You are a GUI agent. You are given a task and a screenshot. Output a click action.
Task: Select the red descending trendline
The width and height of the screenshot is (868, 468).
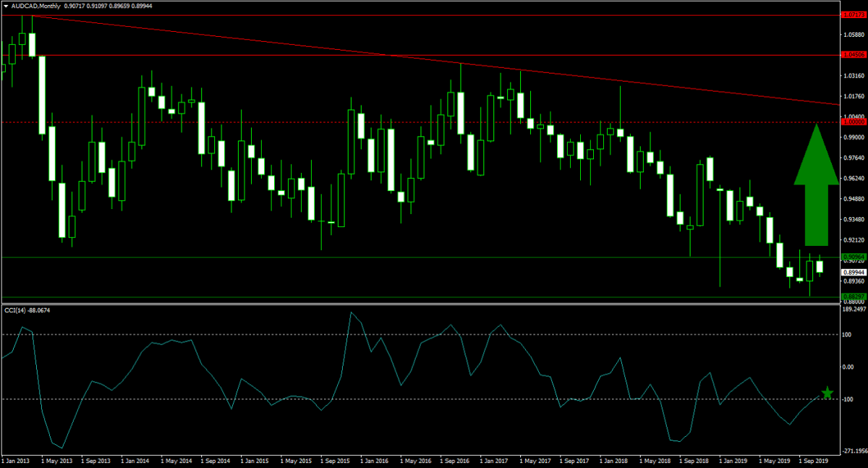(434, 61)
